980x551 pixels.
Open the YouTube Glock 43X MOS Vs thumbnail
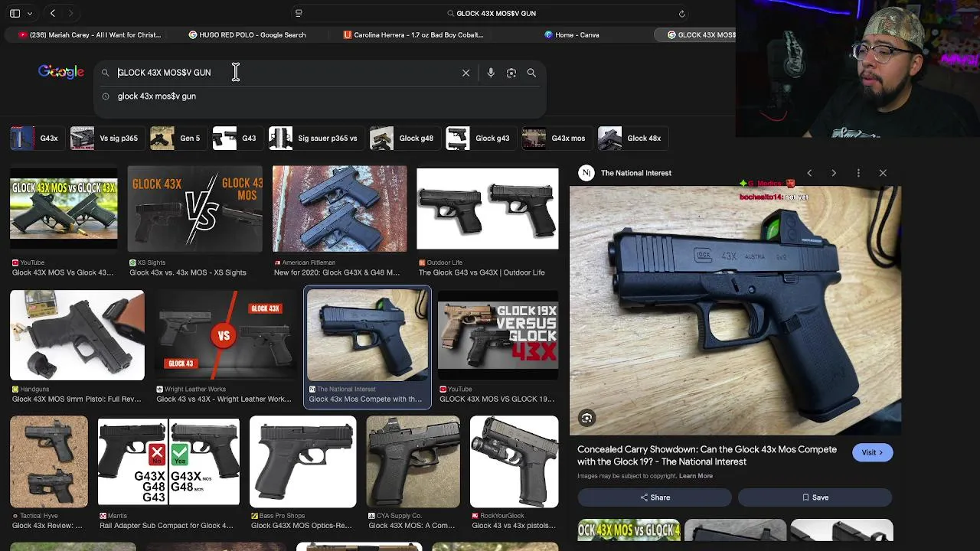coord(64,208)
